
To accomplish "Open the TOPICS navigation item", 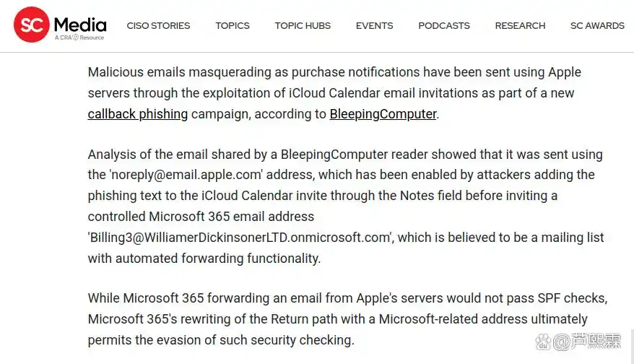I will 233,26.
